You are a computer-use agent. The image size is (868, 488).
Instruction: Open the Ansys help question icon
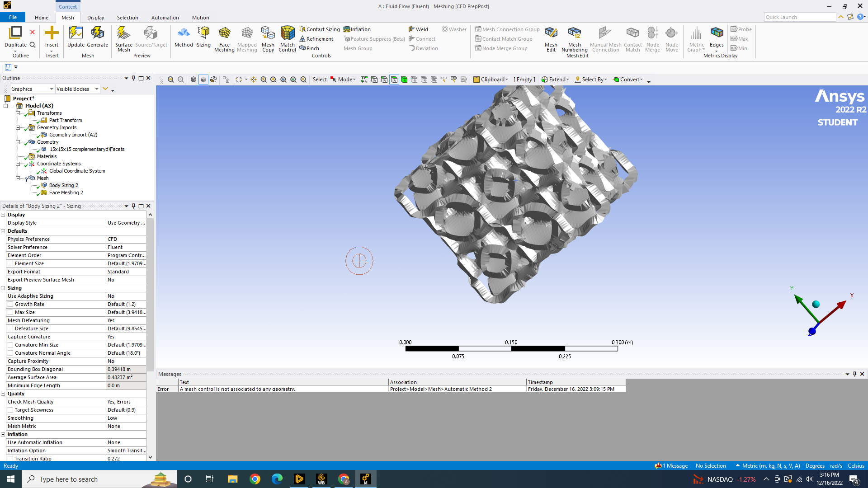[x=860, y=17]
